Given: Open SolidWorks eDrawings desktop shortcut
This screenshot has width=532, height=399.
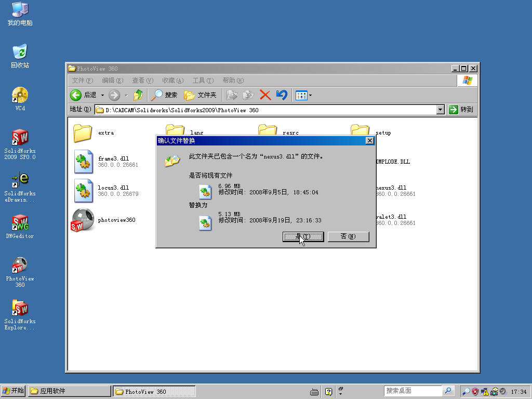Looking at the screenshot, I should [x=20, y=187].
